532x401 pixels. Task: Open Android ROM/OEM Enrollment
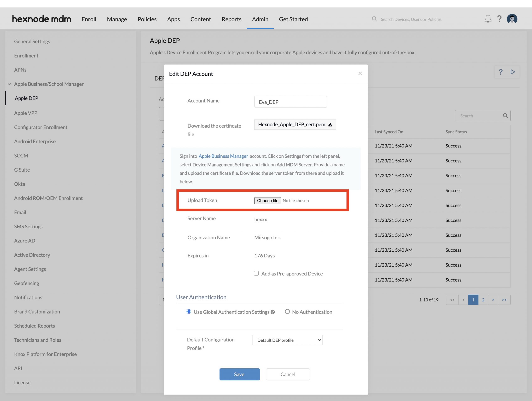tap(48, 198)
